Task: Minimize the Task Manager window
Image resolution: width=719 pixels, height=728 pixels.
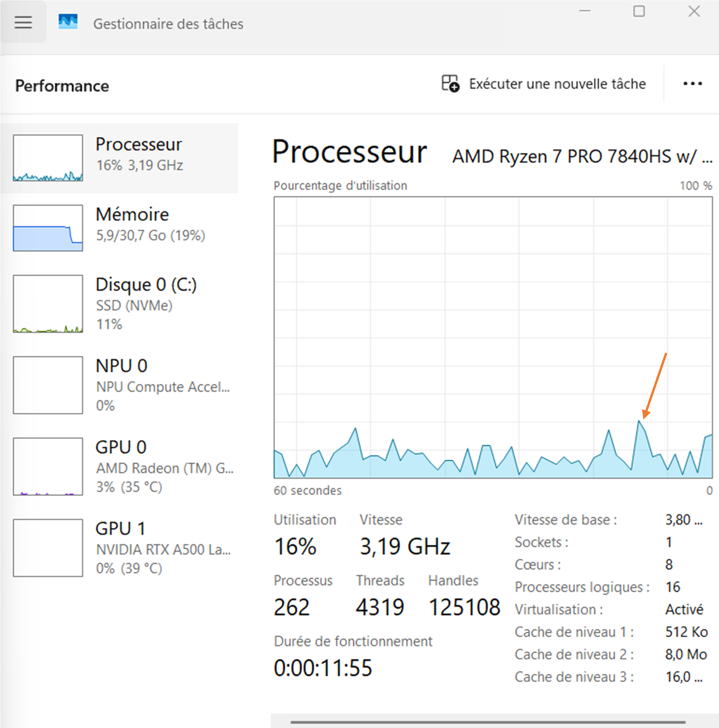Action: click(584, 11)
